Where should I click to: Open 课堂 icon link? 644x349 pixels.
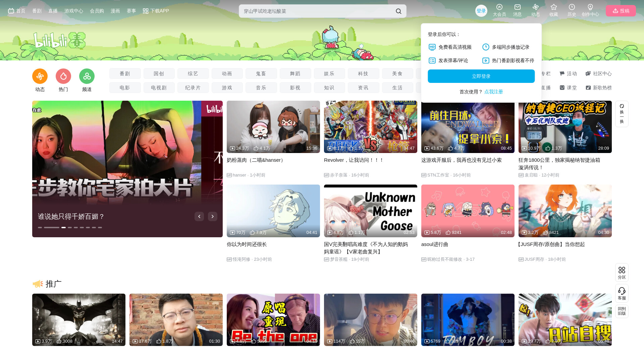(568, 88)
